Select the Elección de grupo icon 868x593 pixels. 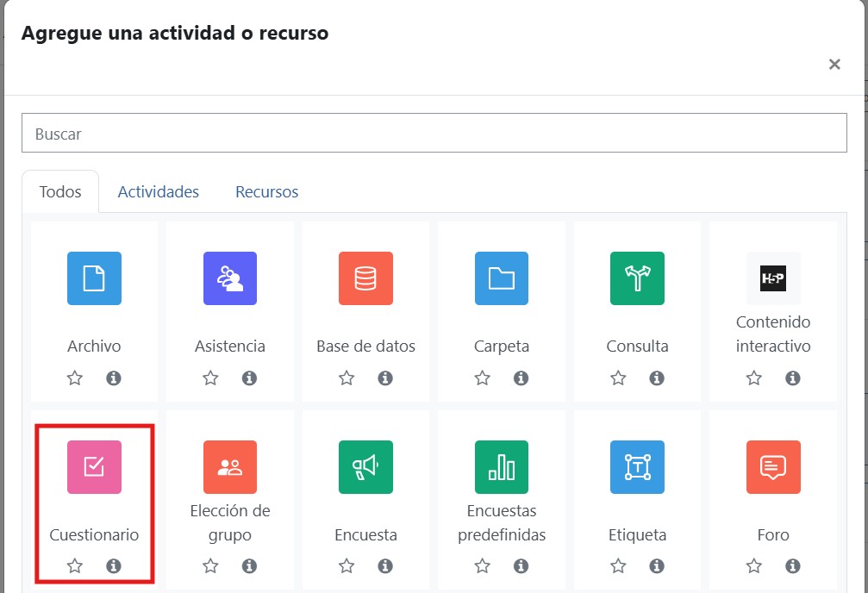point(230,467)
